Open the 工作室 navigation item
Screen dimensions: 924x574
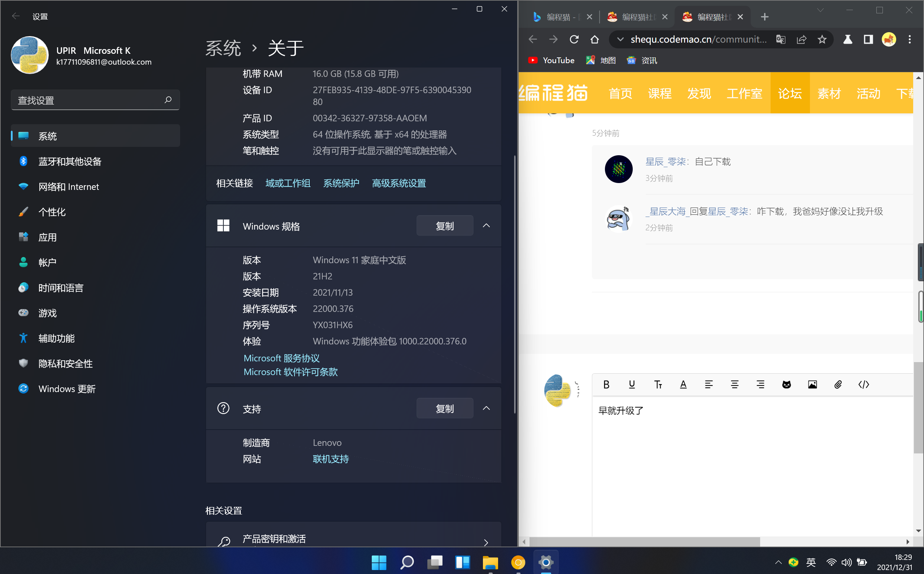(745, 93)
